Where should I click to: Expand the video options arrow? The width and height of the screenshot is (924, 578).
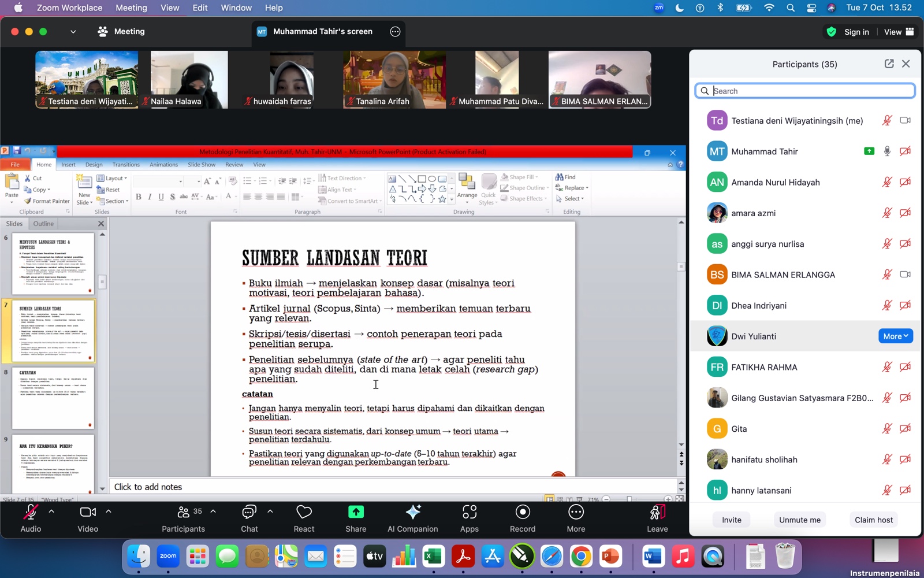click(x=109, y=512)
